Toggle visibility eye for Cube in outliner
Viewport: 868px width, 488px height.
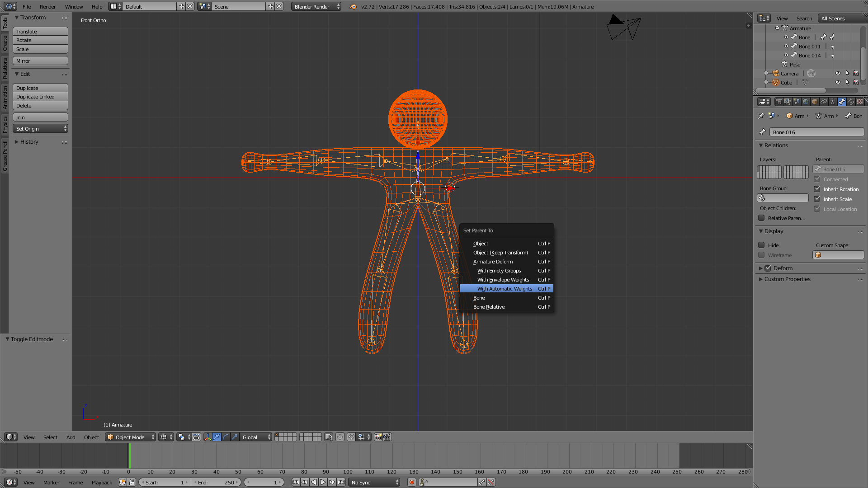(x=838, y=82)
